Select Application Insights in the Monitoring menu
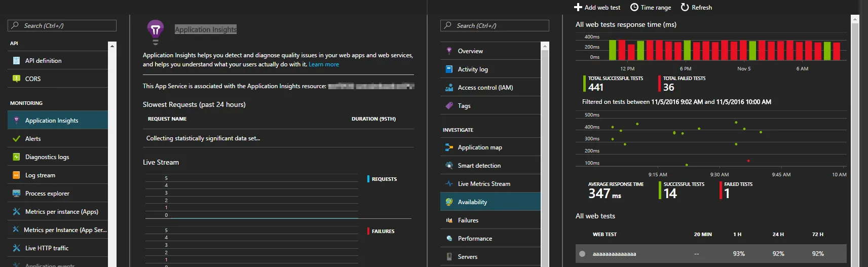The height and width of the screenshot is (267, 868). 58,121
